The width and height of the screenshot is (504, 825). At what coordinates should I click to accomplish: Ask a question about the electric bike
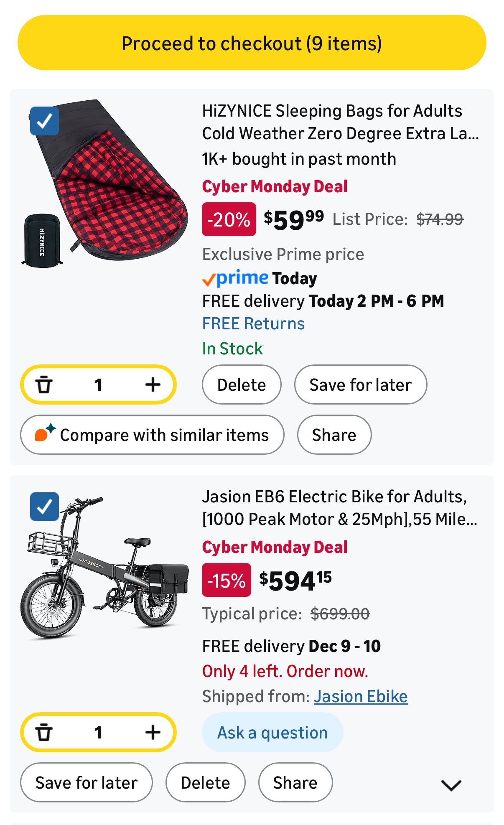click(272, 732)
